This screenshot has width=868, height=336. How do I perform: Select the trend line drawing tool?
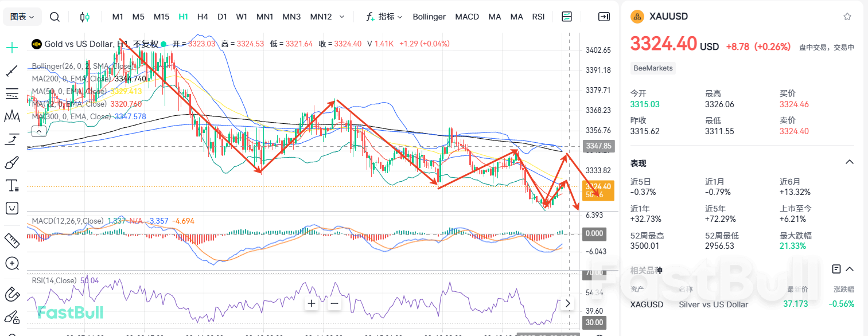pyautogui.click(x=12, y=71)
